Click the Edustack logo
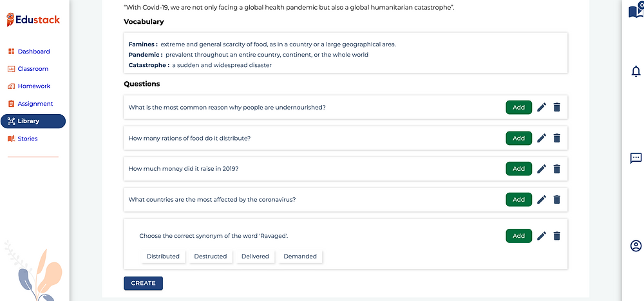Image resolution: width=644 pixels, height=301 pixels. coord(33,19)
